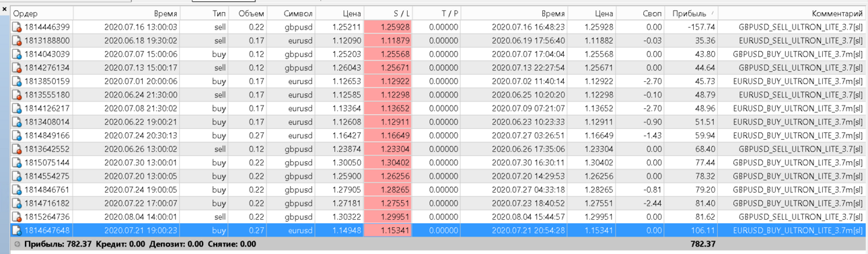Click comment EURUSD_SELL_ULTRON_LITE_3.7[sl] in order 1813188800 row
868x254 pixels.
(800, 41)
